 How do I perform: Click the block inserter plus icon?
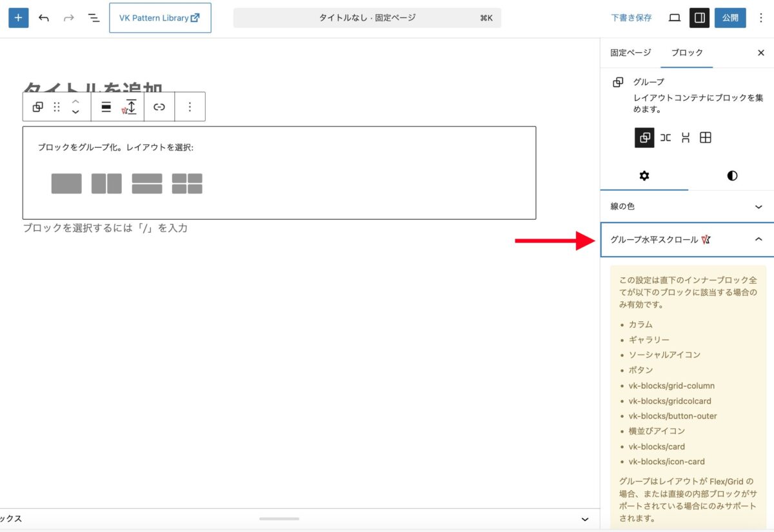[18, 18]
